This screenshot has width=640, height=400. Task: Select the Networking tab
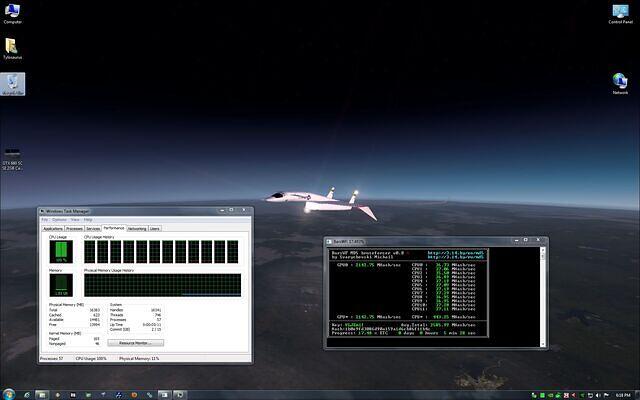click(x=137, y=229)
